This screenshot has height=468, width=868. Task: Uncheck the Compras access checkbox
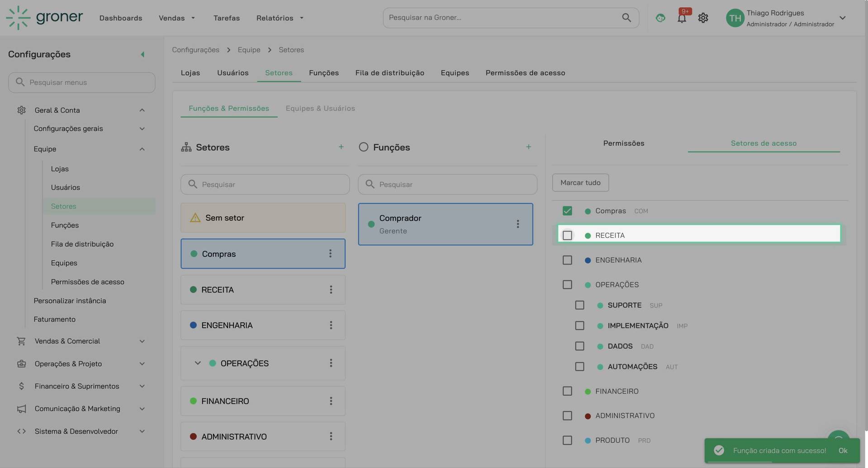(567, 211)
